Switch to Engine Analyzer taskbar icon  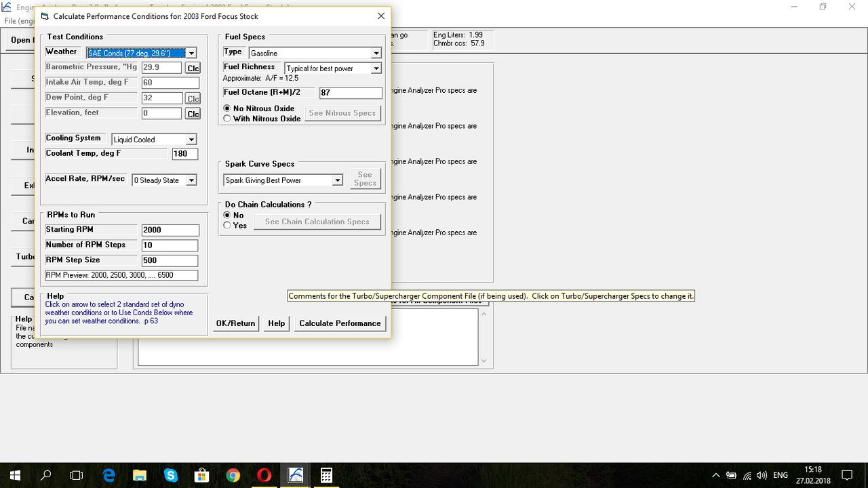point(295,475)
